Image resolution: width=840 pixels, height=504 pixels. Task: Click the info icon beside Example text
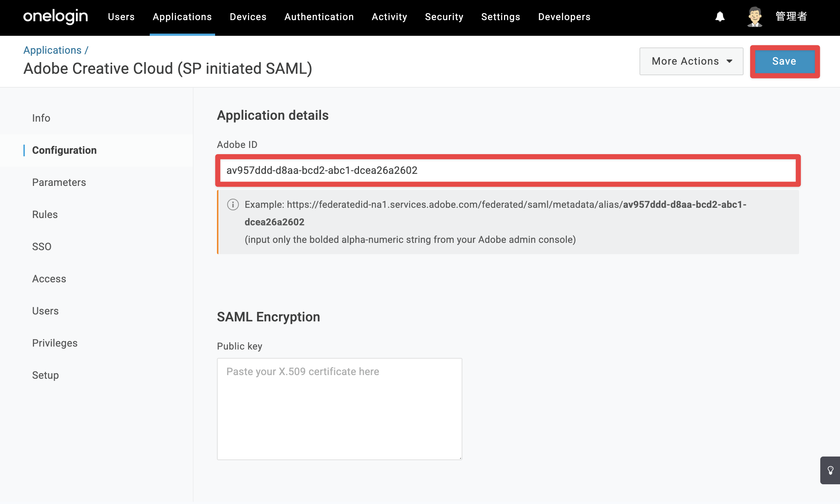233,205
